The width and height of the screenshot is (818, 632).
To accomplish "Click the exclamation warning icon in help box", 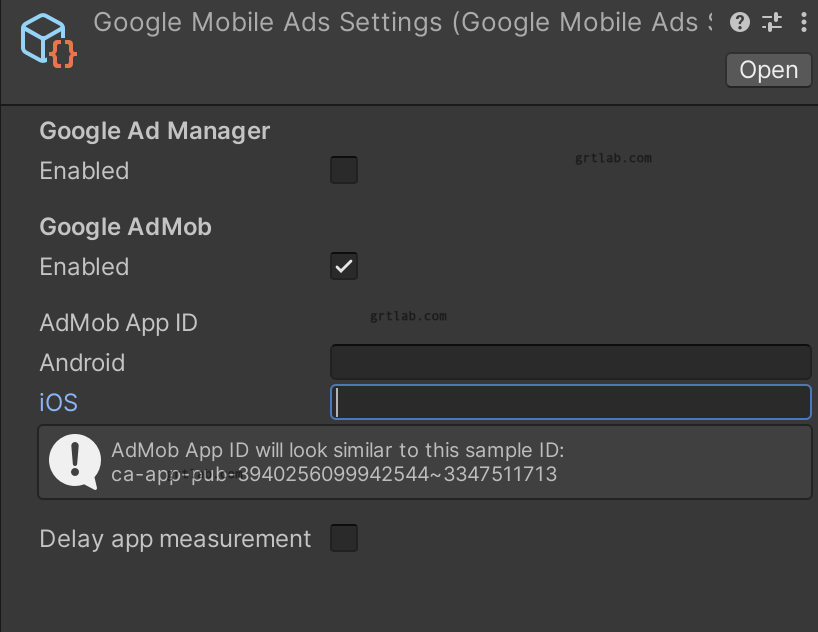I will (x=75, y=461).
